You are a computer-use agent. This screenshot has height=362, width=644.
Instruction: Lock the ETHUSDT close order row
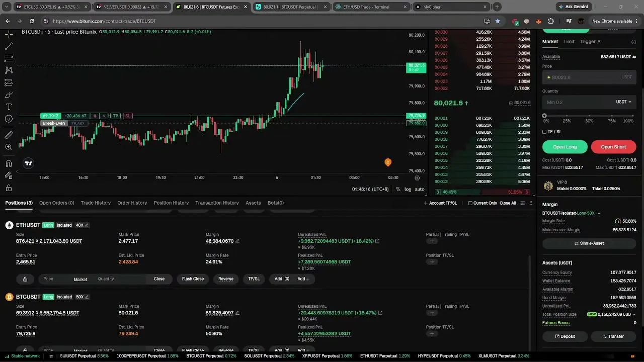pos(25,279)
